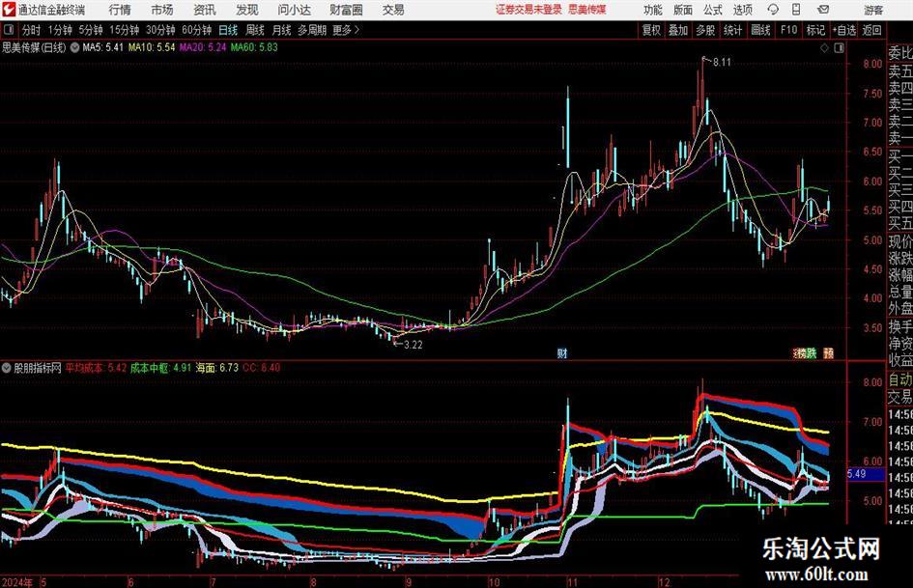
Task: Click the 标记 mark toolbar button
Action: (x=815, y=30)
